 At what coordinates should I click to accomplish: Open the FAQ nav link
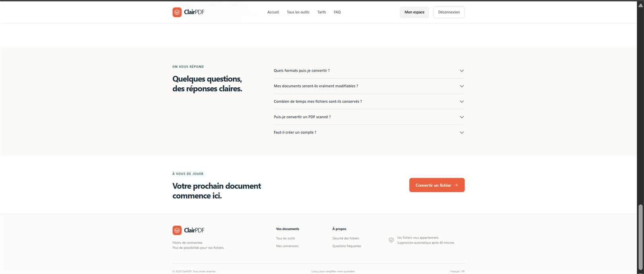[337, 12]
